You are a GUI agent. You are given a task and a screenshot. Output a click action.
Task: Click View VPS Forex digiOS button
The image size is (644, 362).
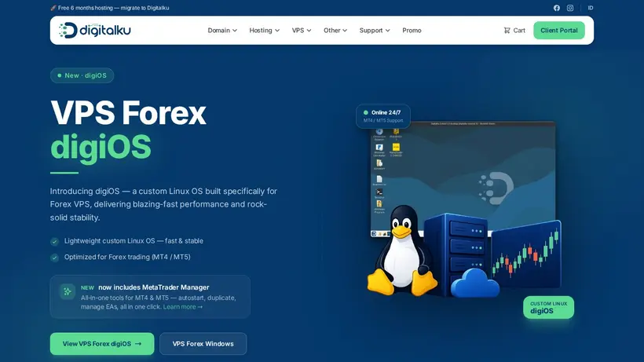[x=102, y=343]
